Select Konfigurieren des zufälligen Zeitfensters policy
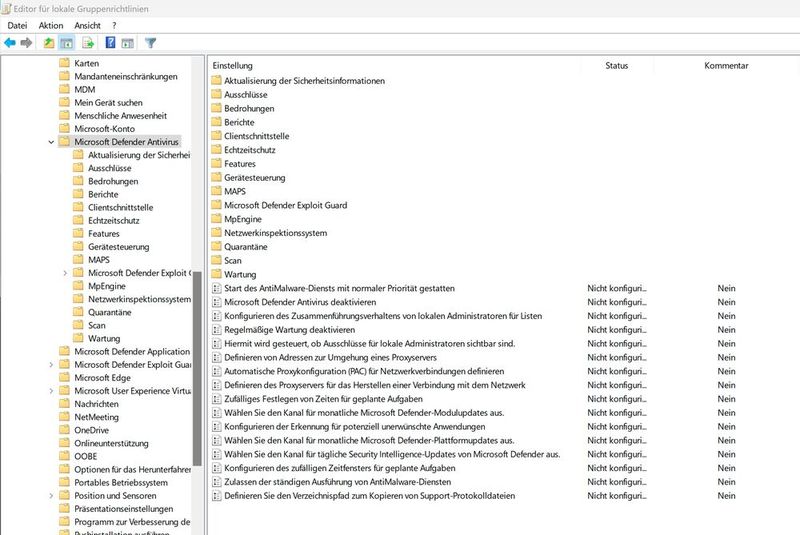800x535 pixels. point(340,468)
